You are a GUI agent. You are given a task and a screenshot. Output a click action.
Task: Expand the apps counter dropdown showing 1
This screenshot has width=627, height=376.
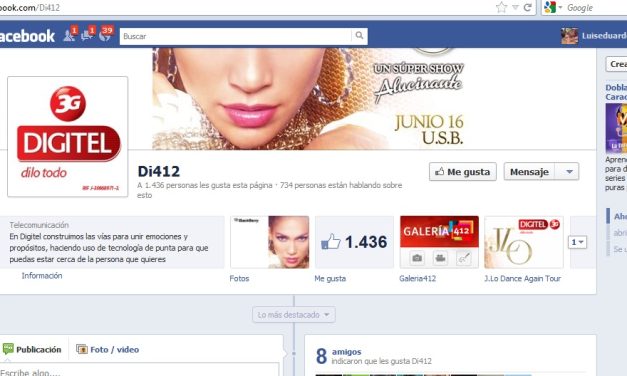tap(577, 242)
